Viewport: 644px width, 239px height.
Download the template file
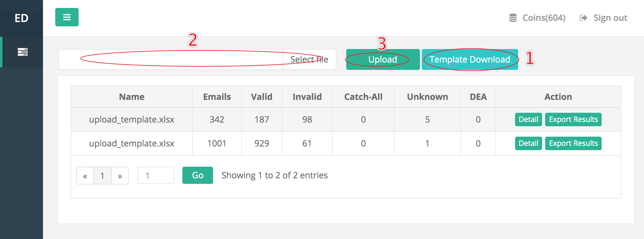click(470, 59)
